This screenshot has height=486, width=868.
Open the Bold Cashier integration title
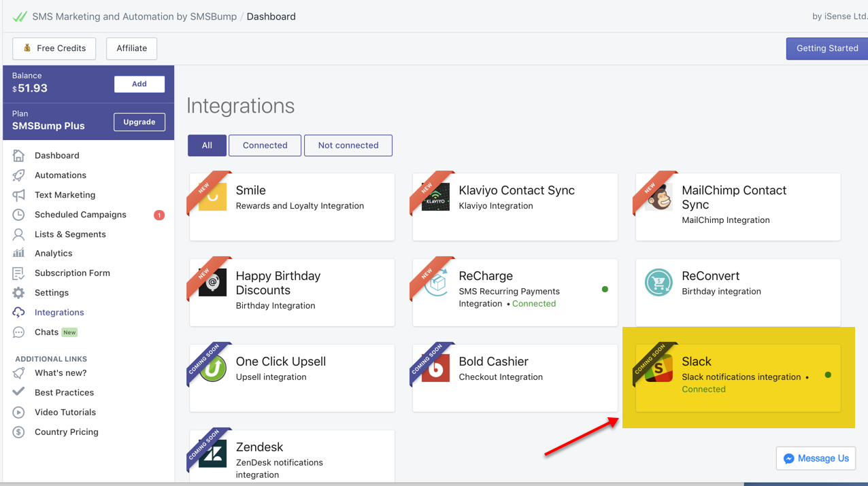click(493, 362)
